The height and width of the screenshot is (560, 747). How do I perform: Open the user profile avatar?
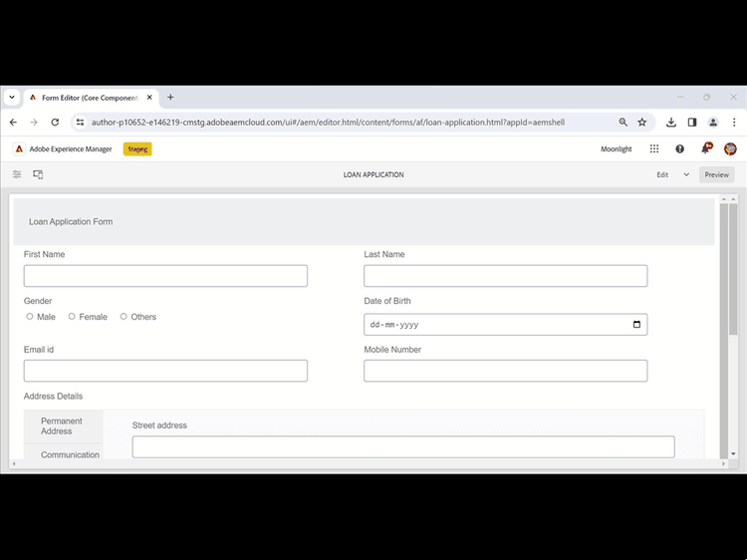[730, 149]
